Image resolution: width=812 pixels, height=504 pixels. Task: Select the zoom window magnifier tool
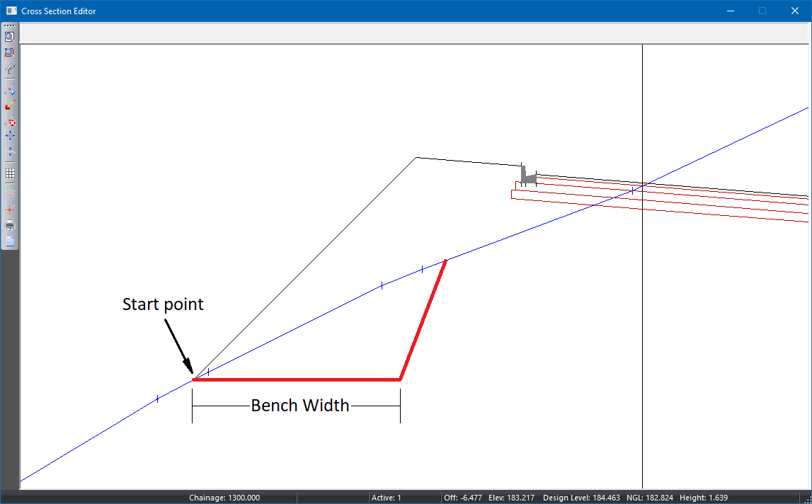point(10,37)
